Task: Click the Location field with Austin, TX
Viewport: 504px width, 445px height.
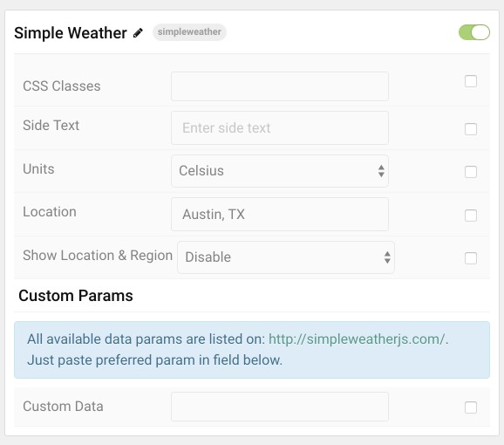Action: pos(280,214)
